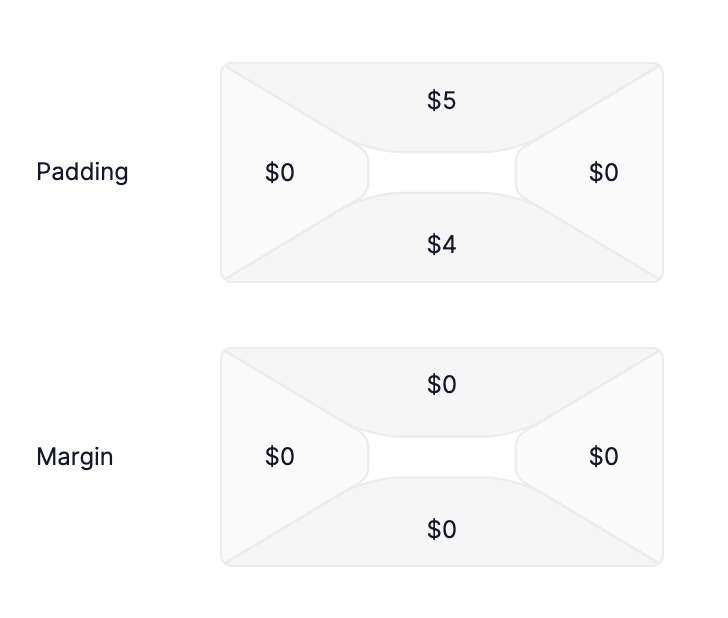Edit the left margin $0 value
This screenshot has height=618, width=728.
pyautogui.click(x=280, y=457)
